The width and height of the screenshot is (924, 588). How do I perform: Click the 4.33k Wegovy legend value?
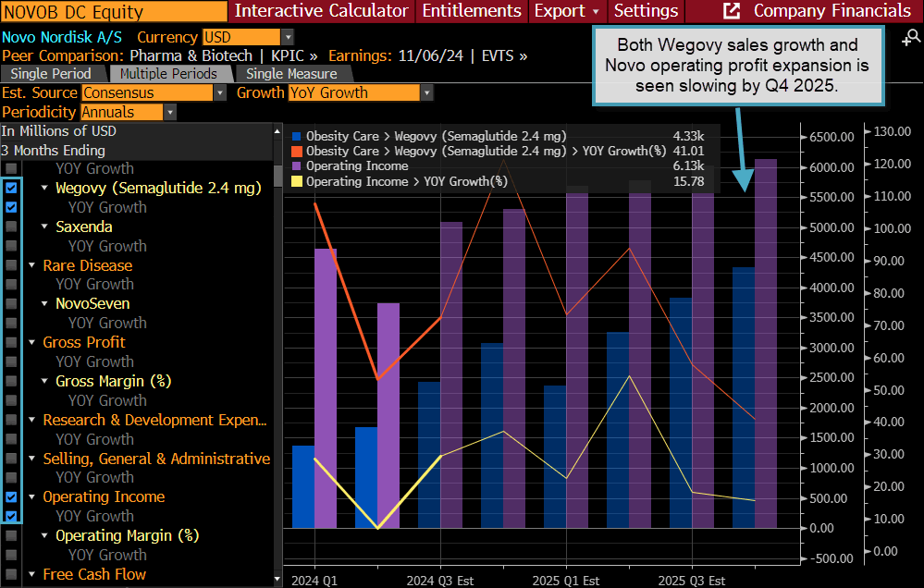pos(688,137)
